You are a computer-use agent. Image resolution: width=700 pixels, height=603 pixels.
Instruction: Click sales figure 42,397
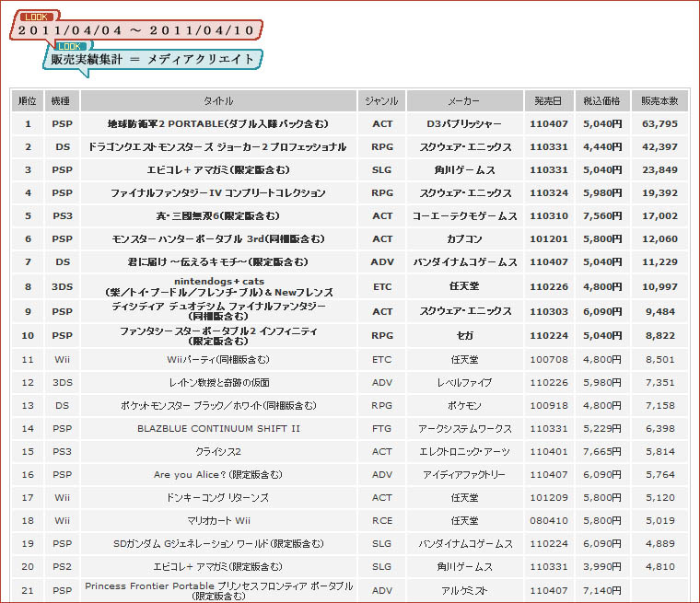(659, 147)
